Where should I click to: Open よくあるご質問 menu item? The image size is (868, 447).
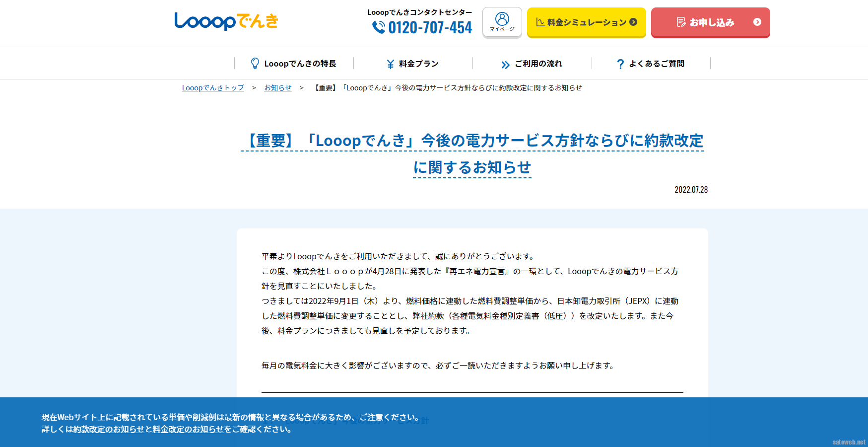651,64
